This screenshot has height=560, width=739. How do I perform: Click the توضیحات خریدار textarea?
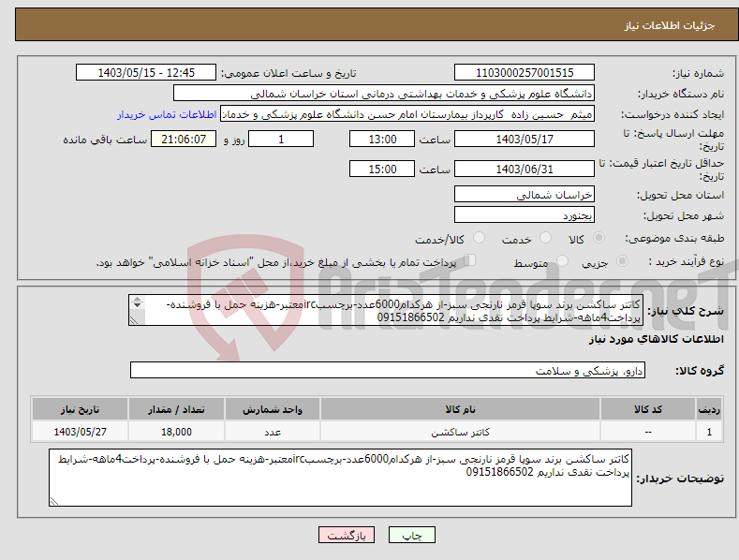pyautogui.click(x=340, y=478)
